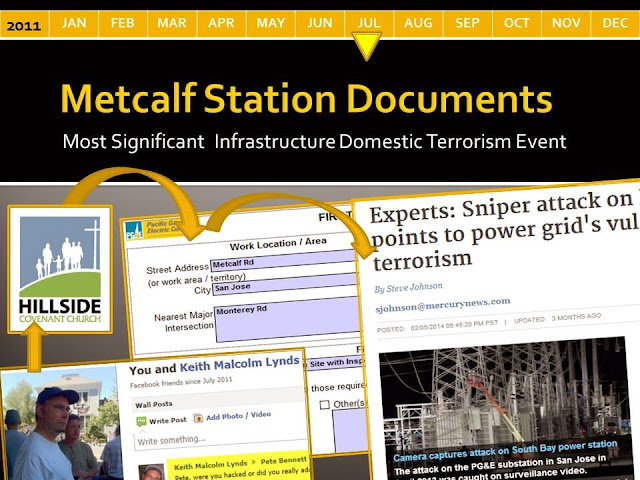
Task: Click the photo of man in blue cap
Action: pyautogui.click(x=59, y=424)
